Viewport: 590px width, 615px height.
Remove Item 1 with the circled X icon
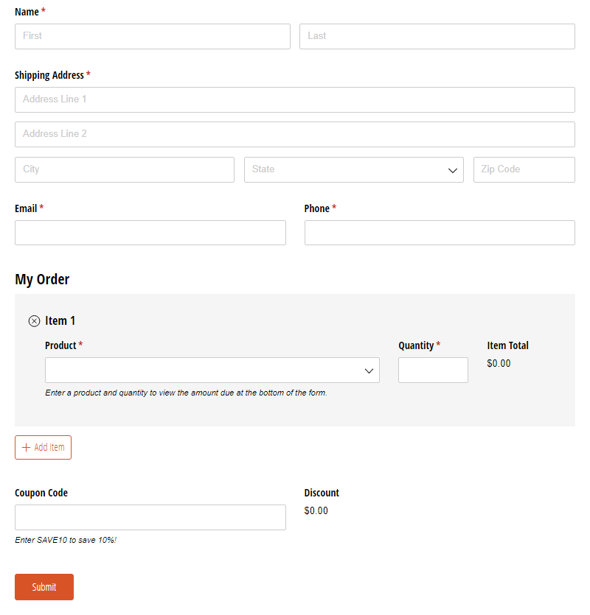click(x=34, y=321)
